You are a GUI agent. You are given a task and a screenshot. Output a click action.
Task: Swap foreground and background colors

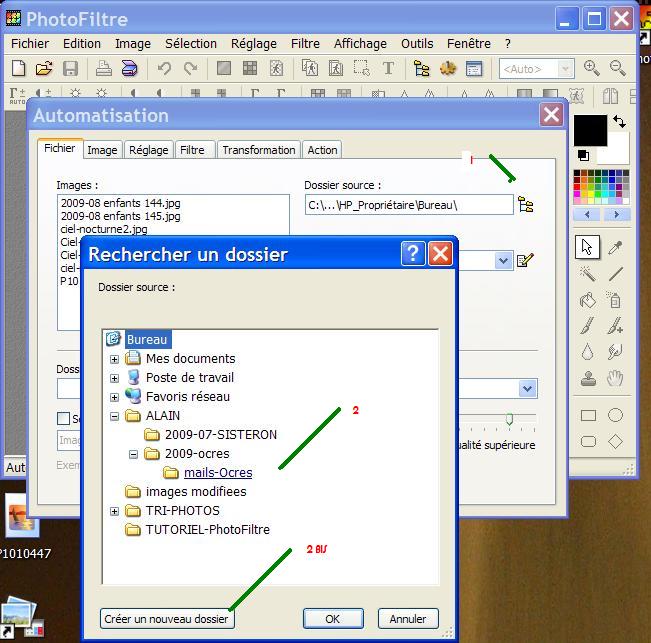pos(619,122)
